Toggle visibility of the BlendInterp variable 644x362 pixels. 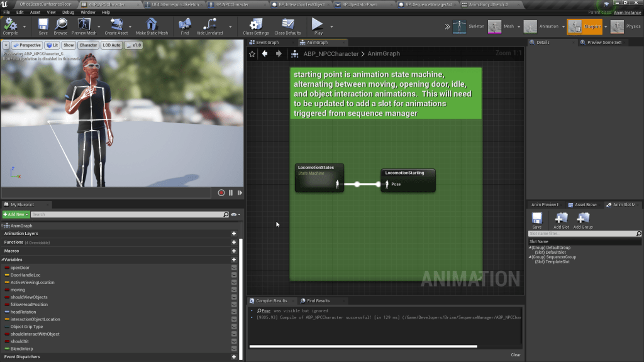[x=234, y=349]
